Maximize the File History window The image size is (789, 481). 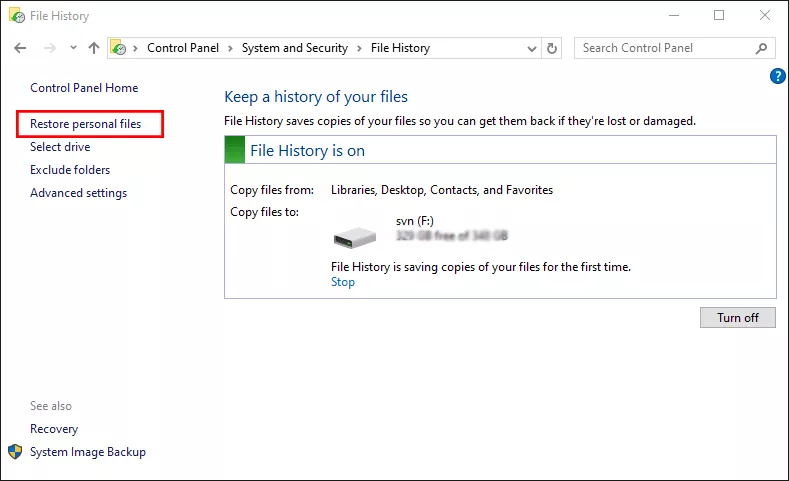click(x=719, y=15)
